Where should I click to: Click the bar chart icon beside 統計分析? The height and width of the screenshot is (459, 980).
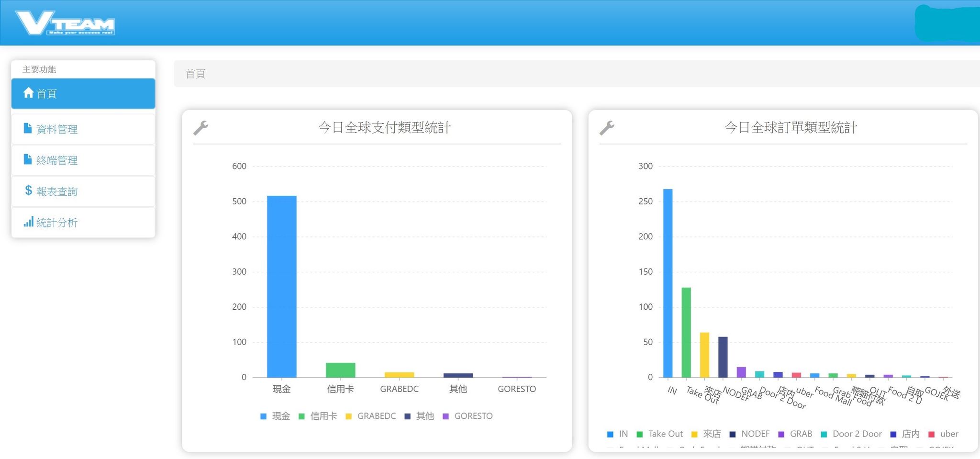[x=28, y=222]
